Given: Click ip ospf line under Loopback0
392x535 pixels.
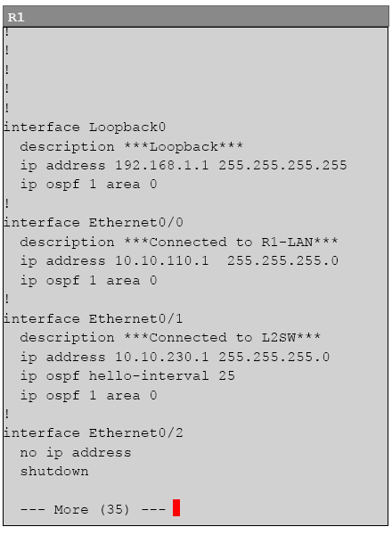Looking at the screenshot, I should click(x=88, y=185).
